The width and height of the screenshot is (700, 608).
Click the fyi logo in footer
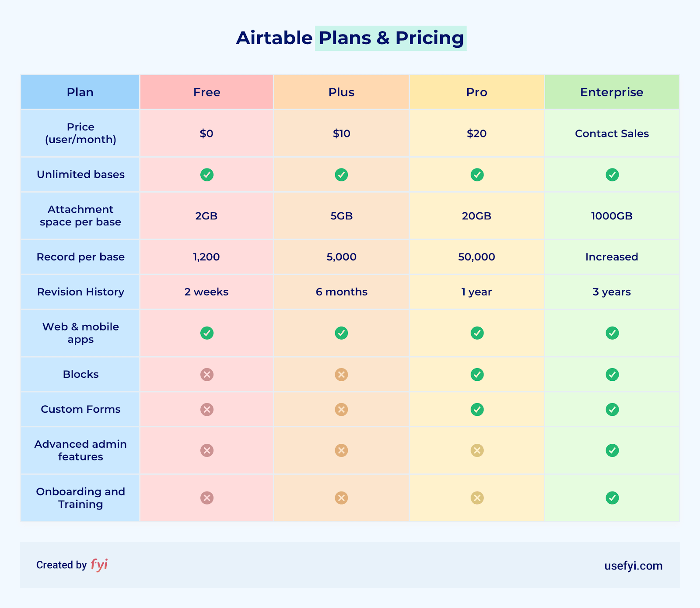[x=99, y=565]
